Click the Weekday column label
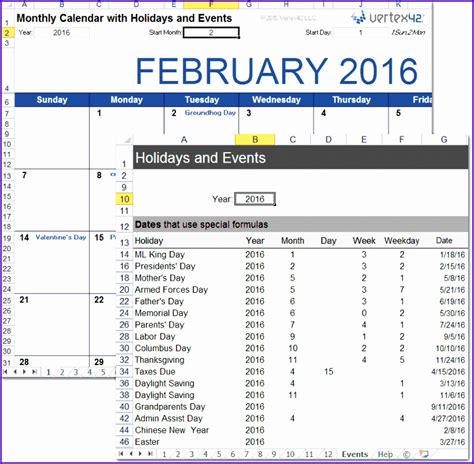Viewport: 474px width, 464px height. 402,241
